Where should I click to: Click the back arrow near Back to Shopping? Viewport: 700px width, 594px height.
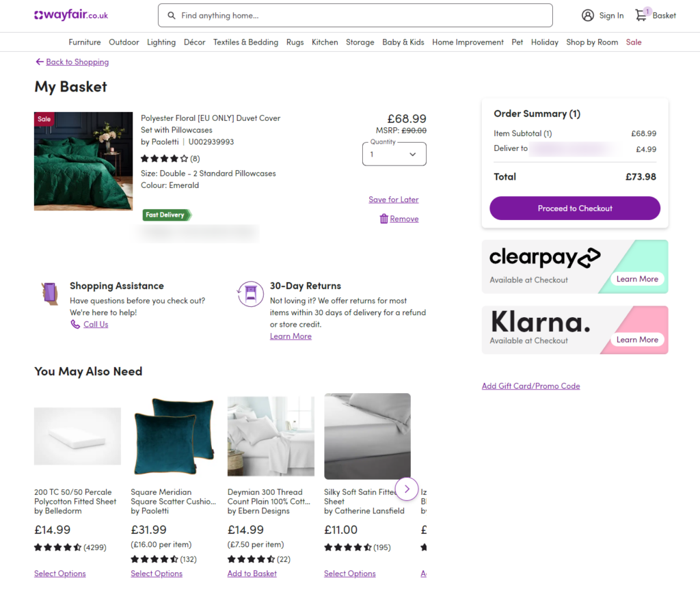(x=40, y=62)
